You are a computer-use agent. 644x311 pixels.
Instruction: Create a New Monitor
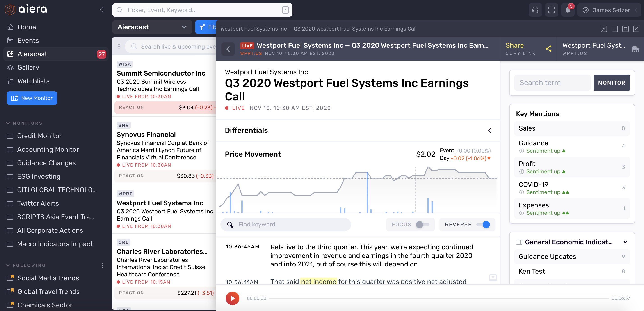[x=32, y=98]
